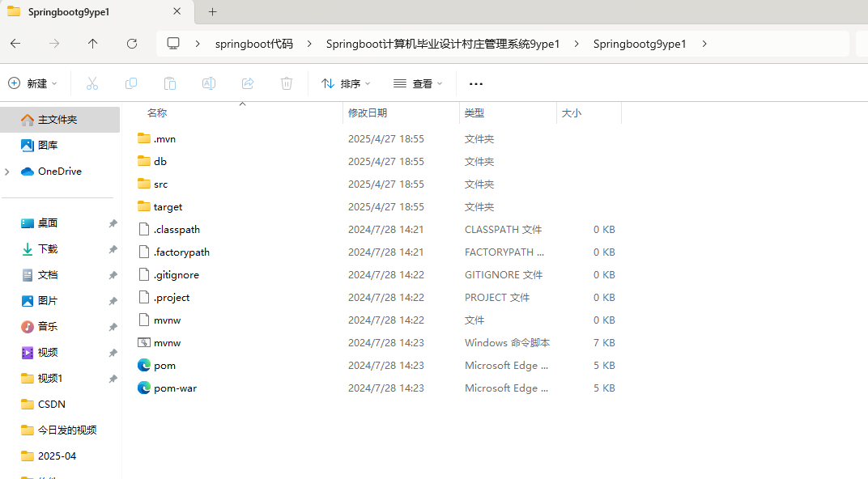The width and height of the screenshot is (868, 479).
Task: Select the .gitignore file name
Action: 176,275
